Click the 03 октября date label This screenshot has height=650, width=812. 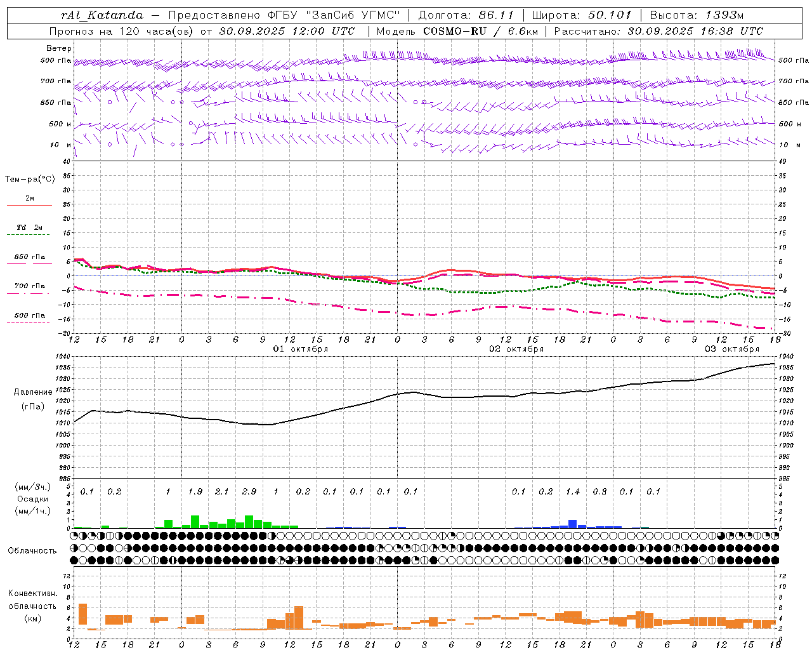click(732, 349)
